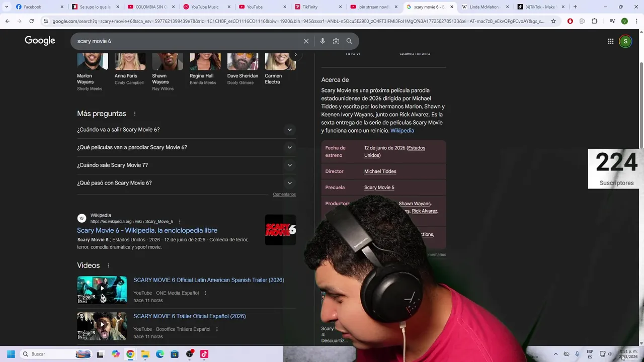Expand ¿Cuándo va a salir Scary Movie 6?

pyautogui.click(x=186, y=130)
